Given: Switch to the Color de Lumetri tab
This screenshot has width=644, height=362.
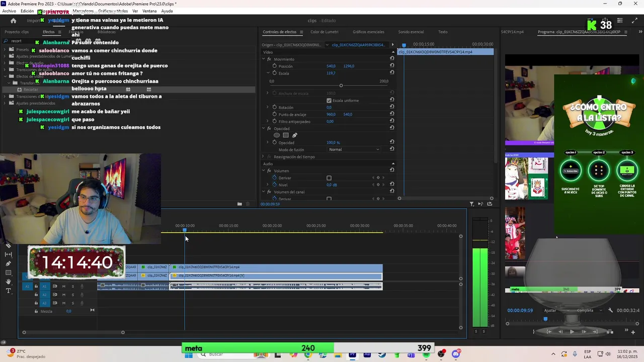Looking at the screenshot, I should pyautogui.click(x=324, y=32).
